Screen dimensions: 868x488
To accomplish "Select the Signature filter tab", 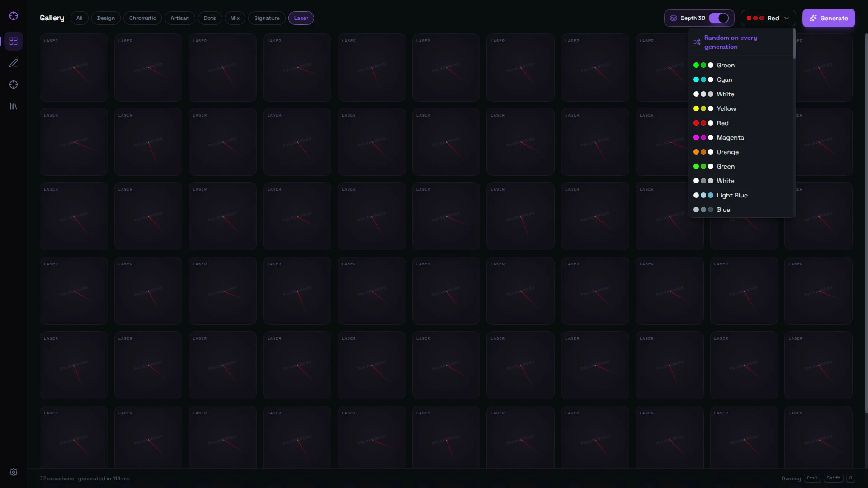I will point(267,18).
